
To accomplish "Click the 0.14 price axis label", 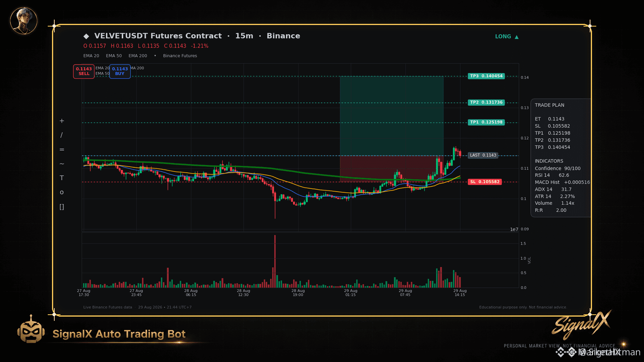I will (x=525, y=78).
